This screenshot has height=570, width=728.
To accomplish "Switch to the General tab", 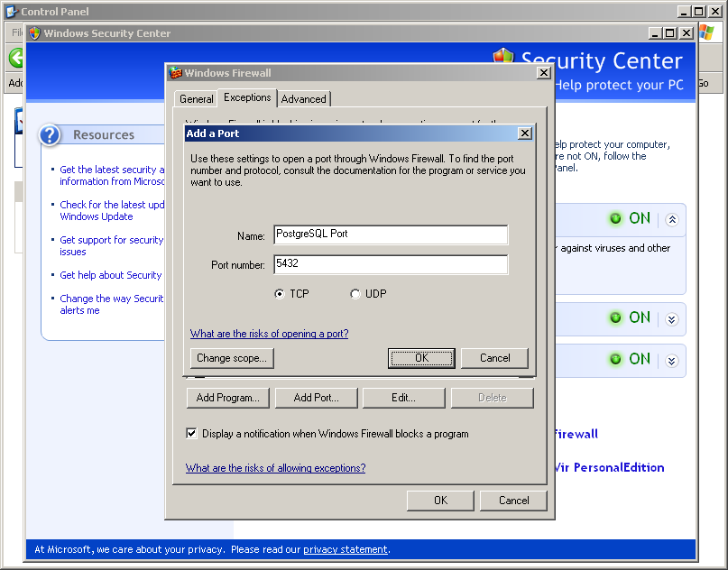I will point(196,99).
